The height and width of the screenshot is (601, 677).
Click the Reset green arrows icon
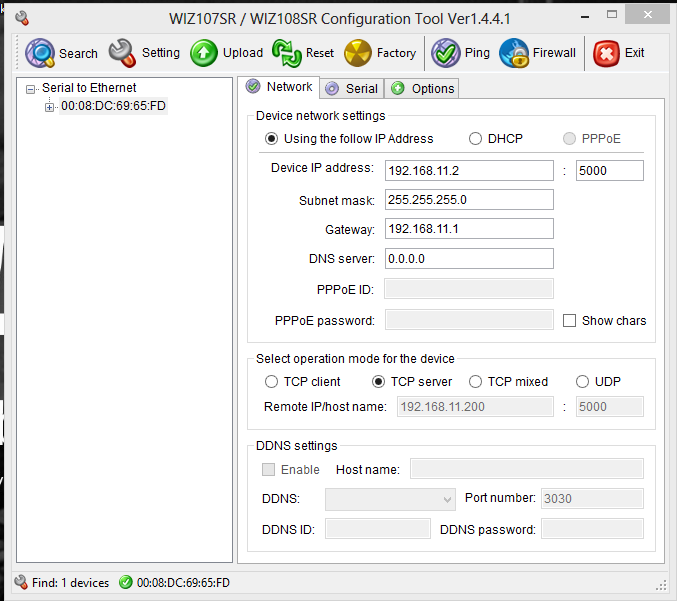287,53
